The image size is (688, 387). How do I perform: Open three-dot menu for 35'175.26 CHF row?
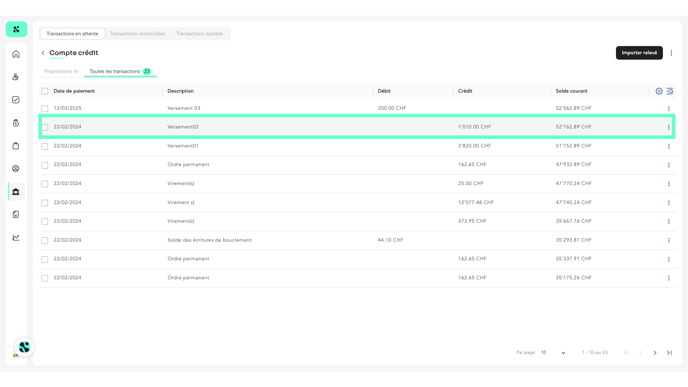tap(669, 278)
